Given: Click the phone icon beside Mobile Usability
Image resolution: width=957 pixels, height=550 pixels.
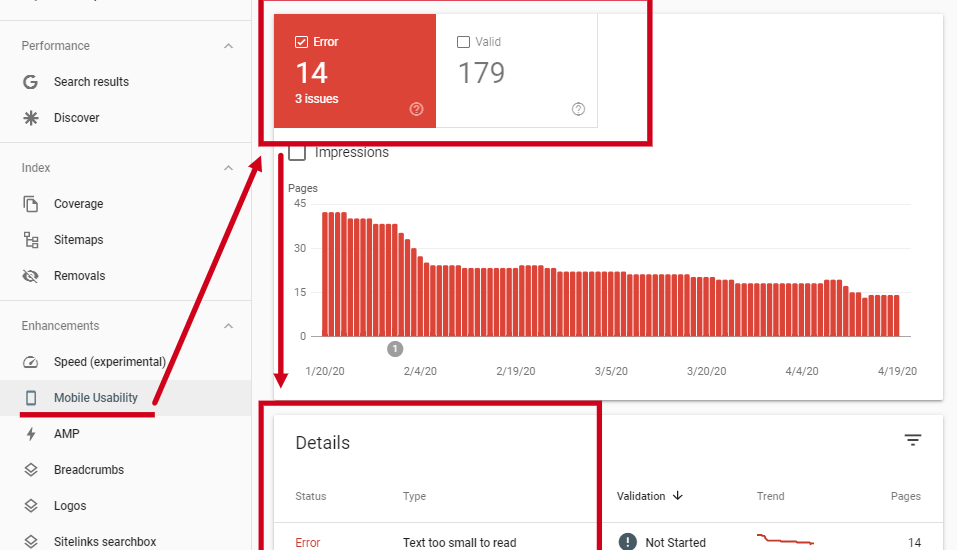Looking at the screenshot, I should pos(31,398).
